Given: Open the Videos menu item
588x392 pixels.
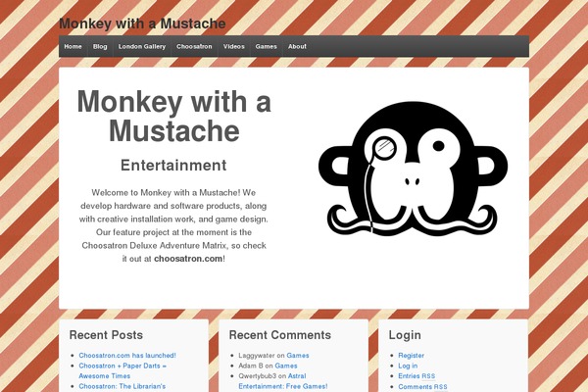Looking at the screenshot, I should (233, 46).
